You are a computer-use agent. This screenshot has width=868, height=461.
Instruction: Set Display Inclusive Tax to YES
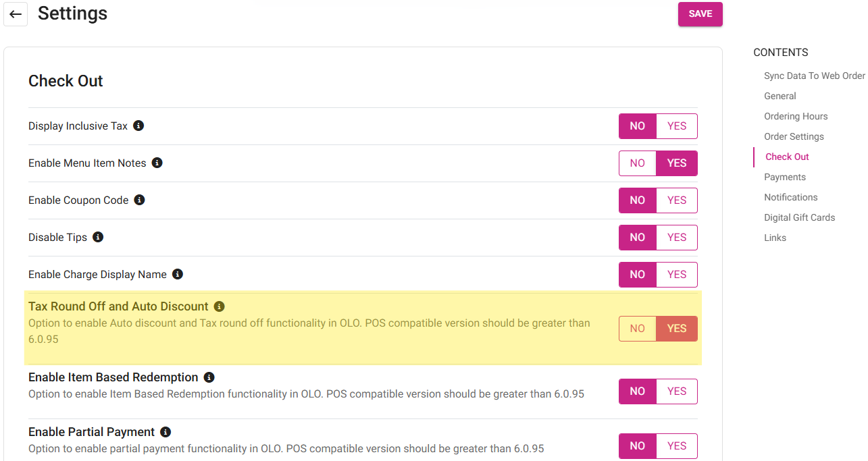coord(676,126)
